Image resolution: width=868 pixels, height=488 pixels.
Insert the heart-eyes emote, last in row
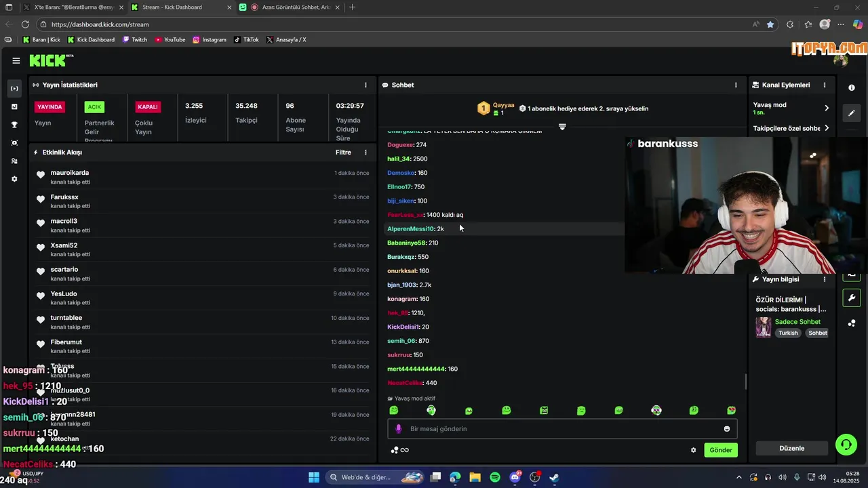coord(731,411)
